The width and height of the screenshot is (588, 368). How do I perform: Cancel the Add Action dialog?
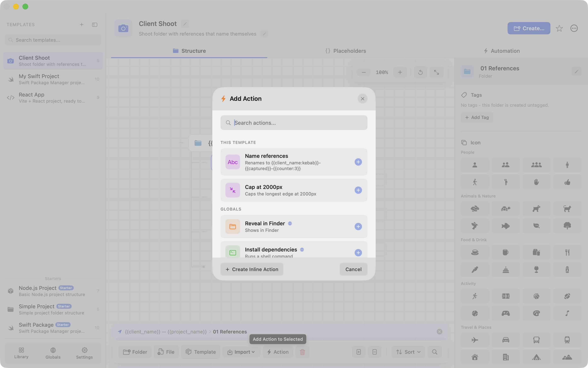click(x=353, y=269)
